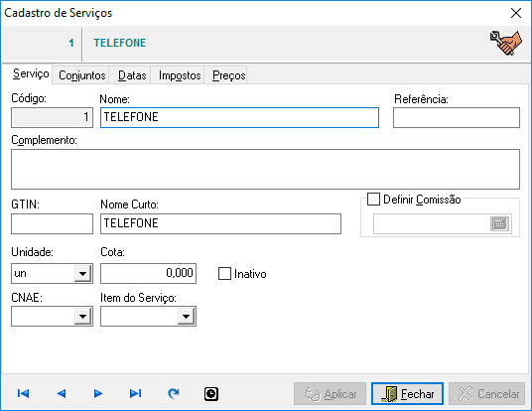Go to the next record
Image resolution: width=532 pixels, height=411 pixels.
(98, 393)
